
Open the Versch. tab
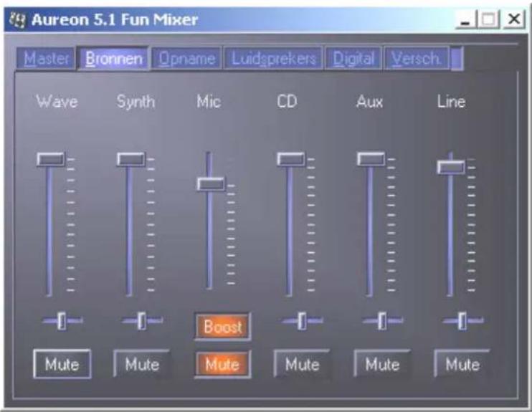[x=417, y=59]
